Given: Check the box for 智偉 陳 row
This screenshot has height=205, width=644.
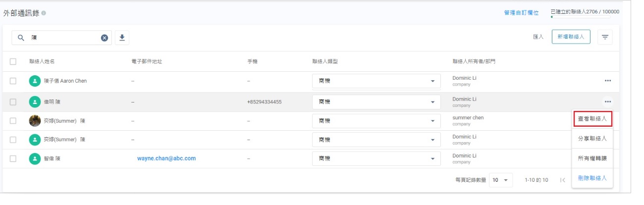Looking at the screenshot, I should 13,159.
